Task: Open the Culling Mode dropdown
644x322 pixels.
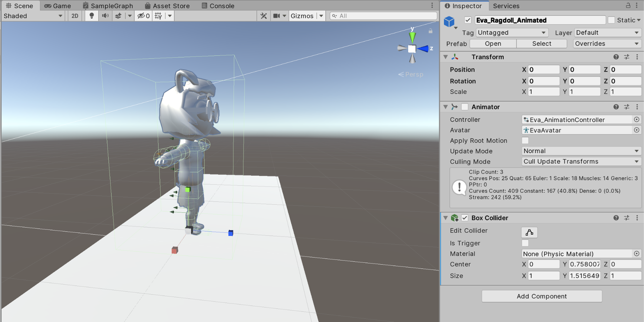Action: pos(581,161)
